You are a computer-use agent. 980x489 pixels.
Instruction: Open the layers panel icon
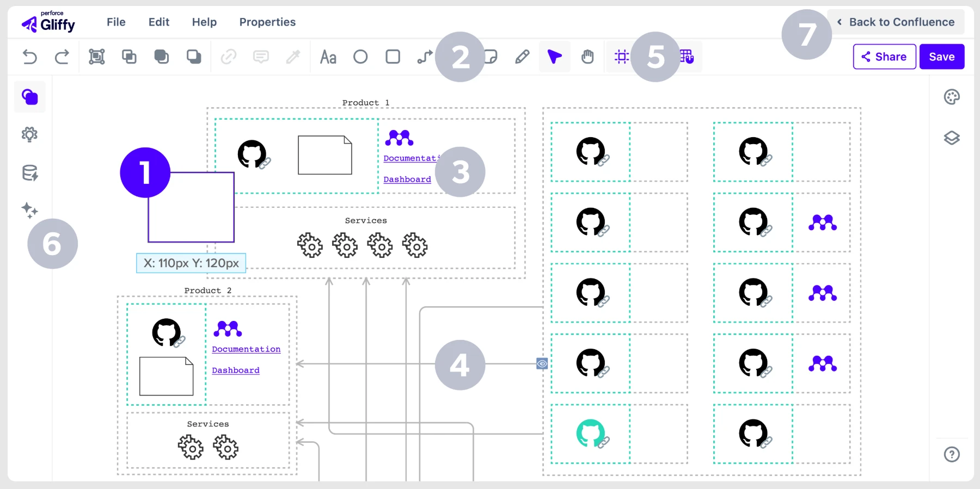pos(952,138)
